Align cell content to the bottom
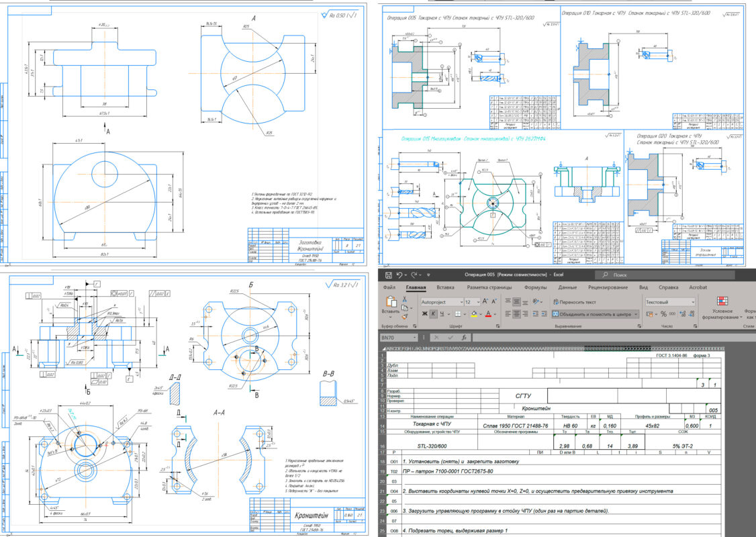 tap(525, 302)
